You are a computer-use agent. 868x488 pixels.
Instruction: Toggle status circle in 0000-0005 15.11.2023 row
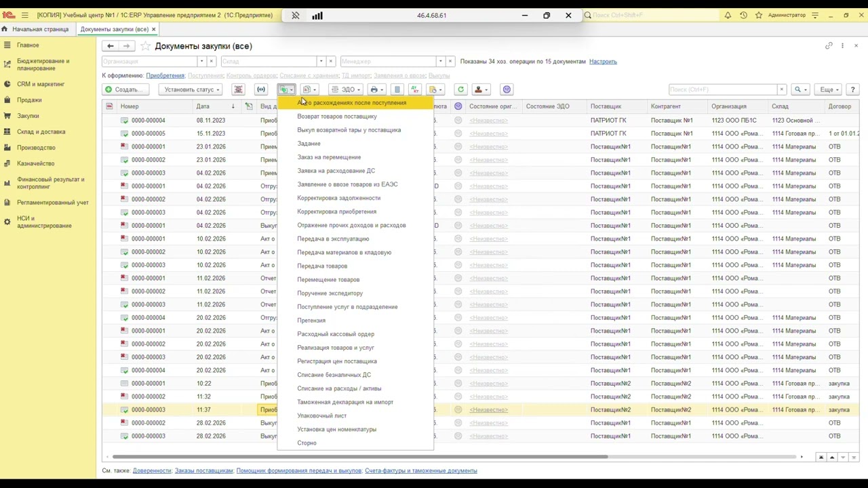click(x=458, y=134)
